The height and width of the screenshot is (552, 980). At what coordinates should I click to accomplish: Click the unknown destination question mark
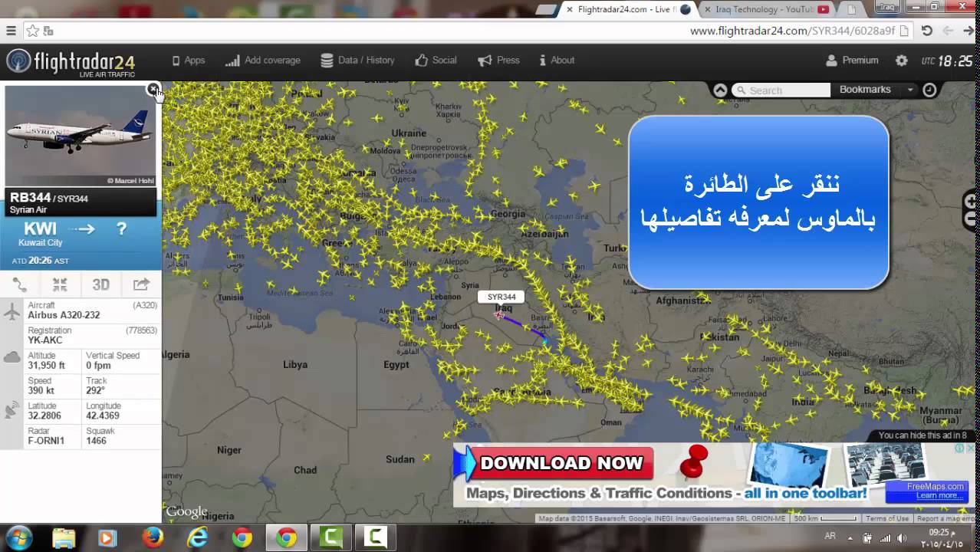click(x=120, y=228)
